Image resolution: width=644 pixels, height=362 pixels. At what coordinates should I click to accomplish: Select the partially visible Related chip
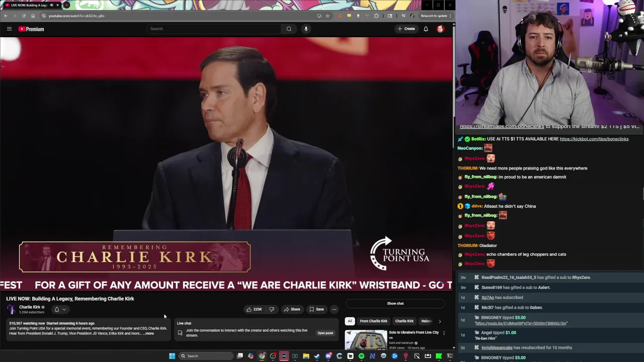426,321
